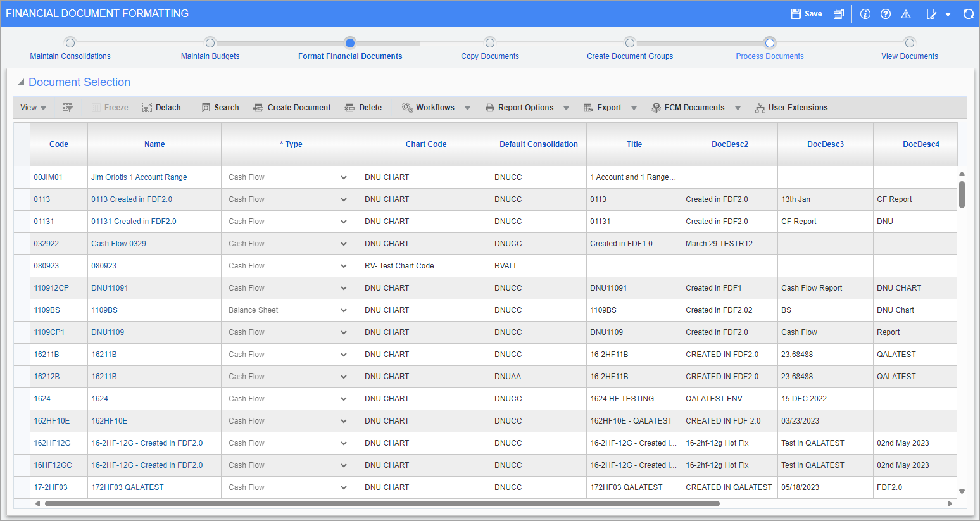Click the Workflows gears icon
Viewport: 980px width, 521px height.
(x=408, y=108)
